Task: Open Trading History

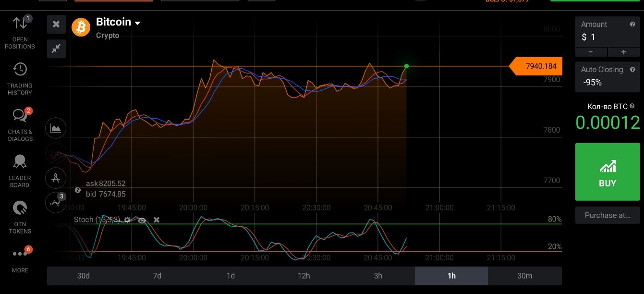Action: (20, 79)
